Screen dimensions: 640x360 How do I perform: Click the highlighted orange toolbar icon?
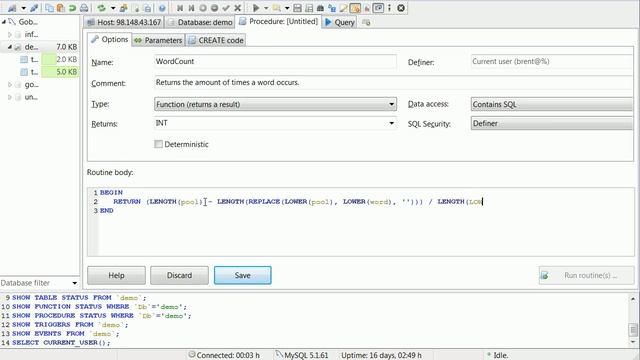click(x=355, y=8)
